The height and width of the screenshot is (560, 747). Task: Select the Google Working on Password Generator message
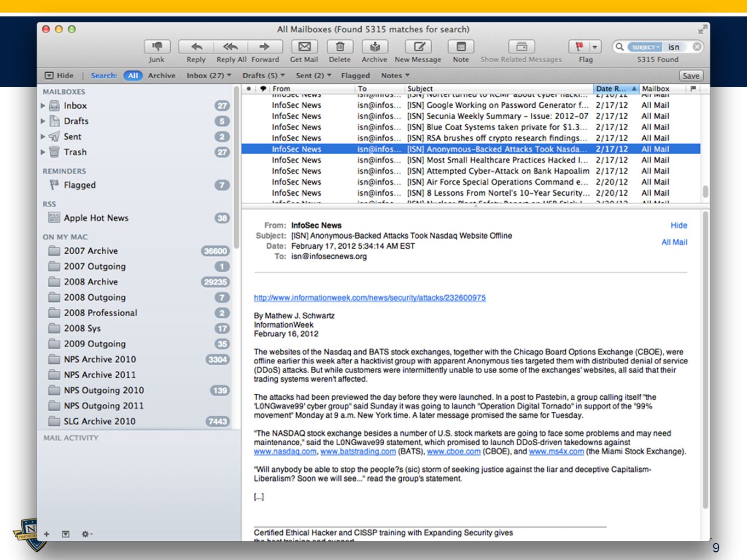coord(471,105)
